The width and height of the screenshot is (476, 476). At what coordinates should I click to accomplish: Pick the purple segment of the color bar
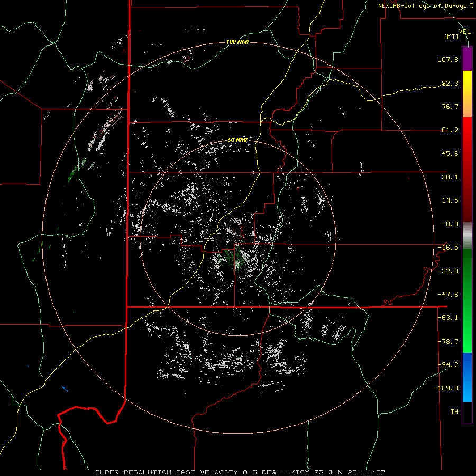(467, 59)
